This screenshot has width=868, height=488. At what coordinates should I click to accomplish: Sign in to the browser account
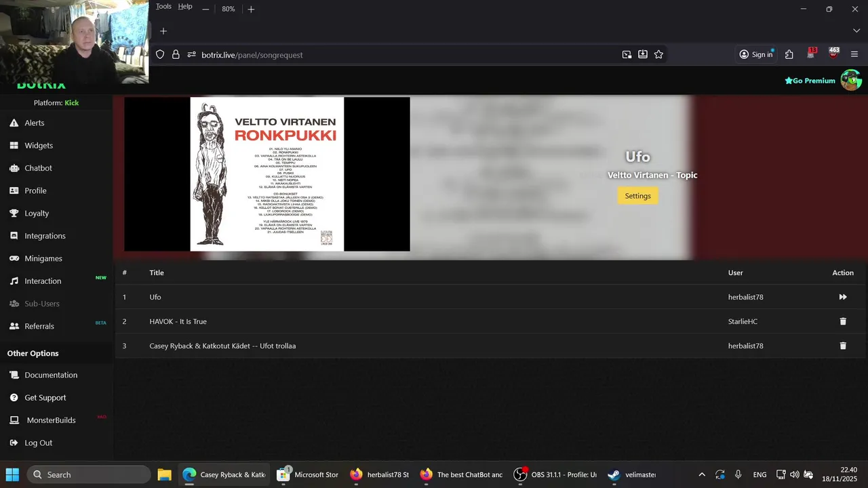[756, 54]
